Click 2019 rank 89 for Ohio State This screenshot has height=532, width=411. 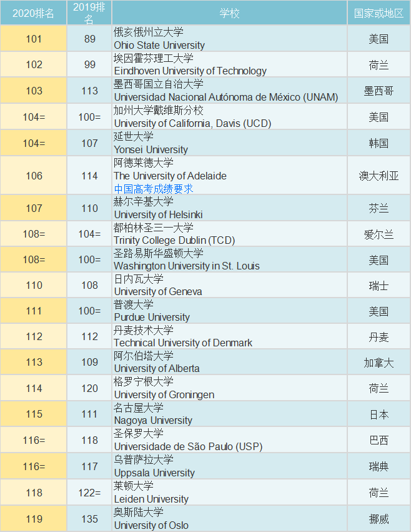click(89, 39)
